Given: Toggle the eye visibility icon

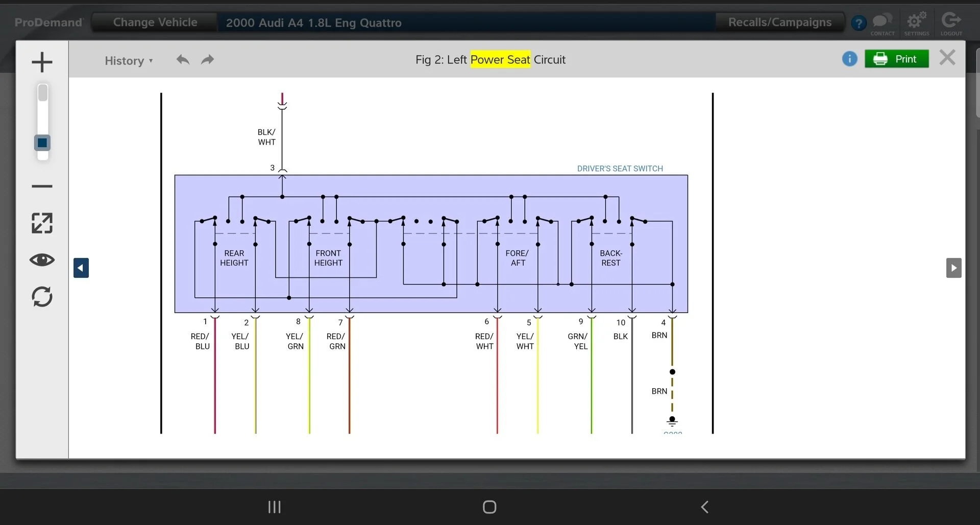Looking at the screenshot, I should click(42, 260).
